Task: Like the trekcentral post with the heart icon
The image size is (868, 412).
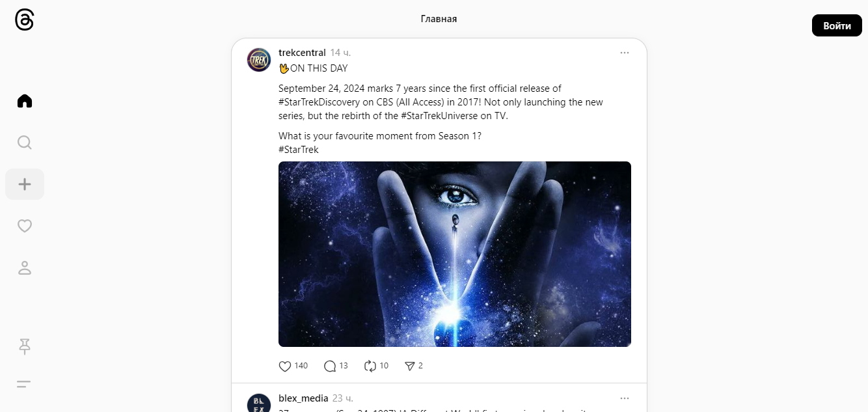Action: [284, 366]
